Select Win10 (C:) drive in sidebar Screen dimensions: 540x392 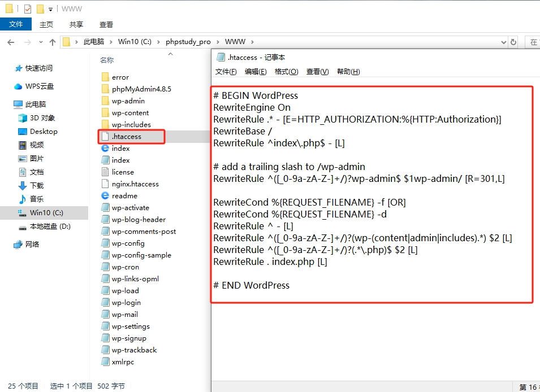[44, 213]
